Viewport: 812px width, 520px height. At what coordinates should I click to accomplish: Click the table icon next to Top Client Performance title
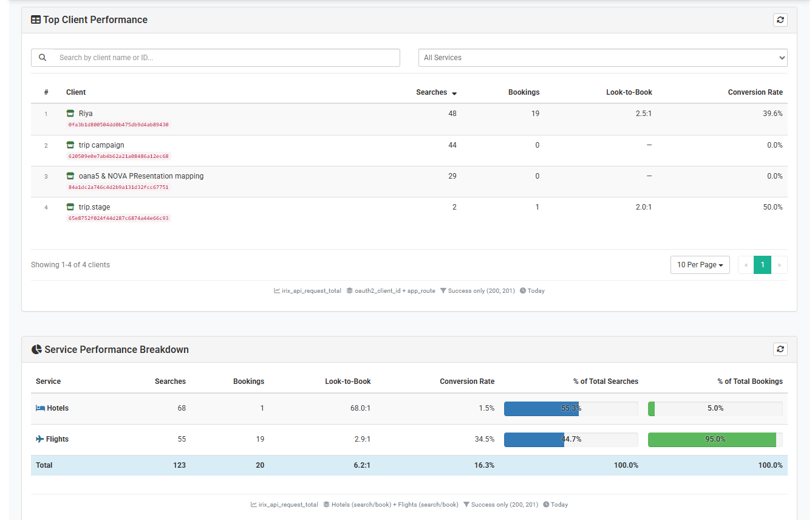point(35,19)
